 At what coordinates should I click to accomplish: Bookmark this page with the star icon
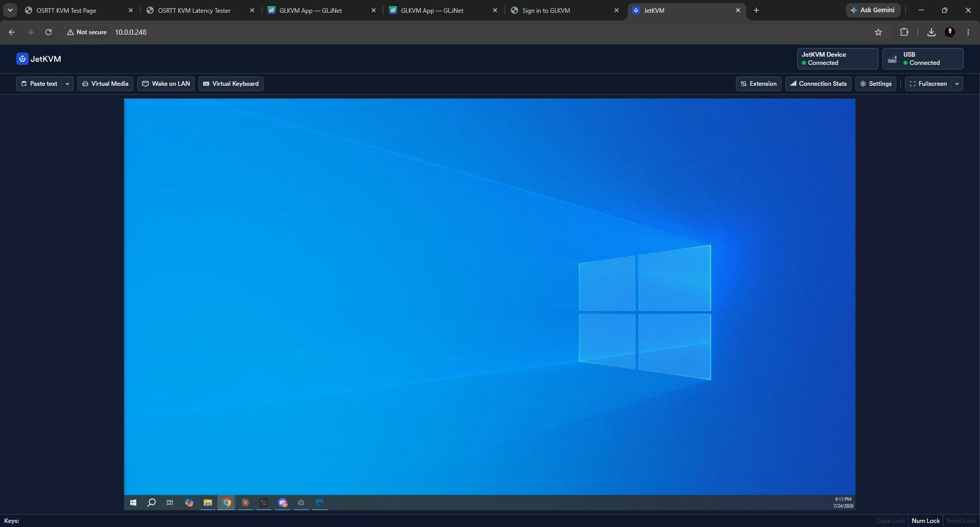coord(878,32)
